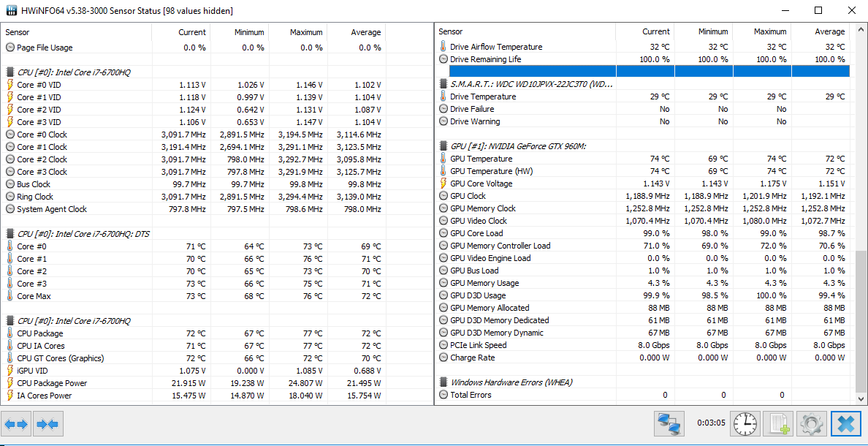Select the GPU D3D Memory Dynamic row

click(x=643, y=333)
